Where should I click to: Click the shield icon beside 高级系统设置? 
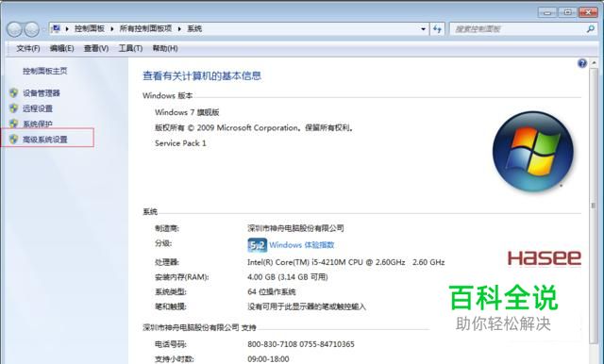13,139
